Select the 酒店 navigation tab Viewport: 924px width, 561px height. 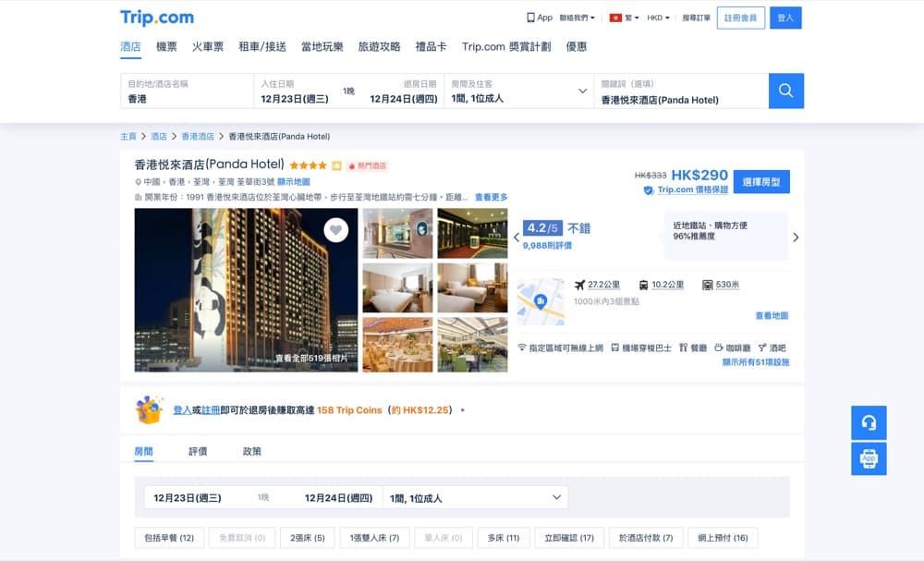(x=131, y=46)
